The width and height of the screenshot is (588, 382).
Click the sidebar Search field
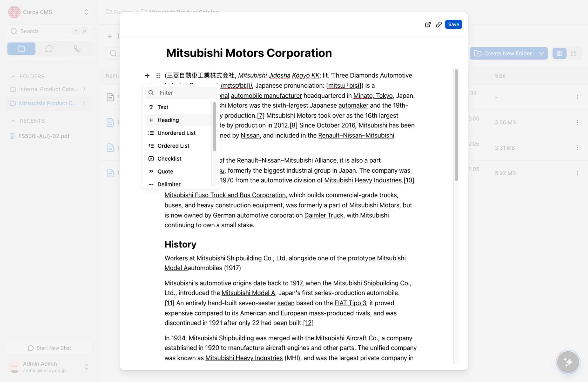[49, 31]
